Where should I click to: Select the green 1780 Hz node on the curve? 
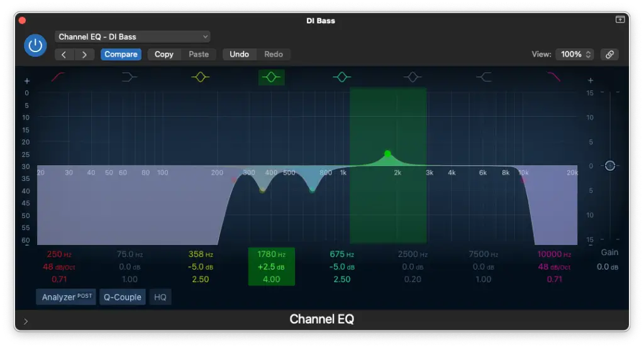point(387,153)
